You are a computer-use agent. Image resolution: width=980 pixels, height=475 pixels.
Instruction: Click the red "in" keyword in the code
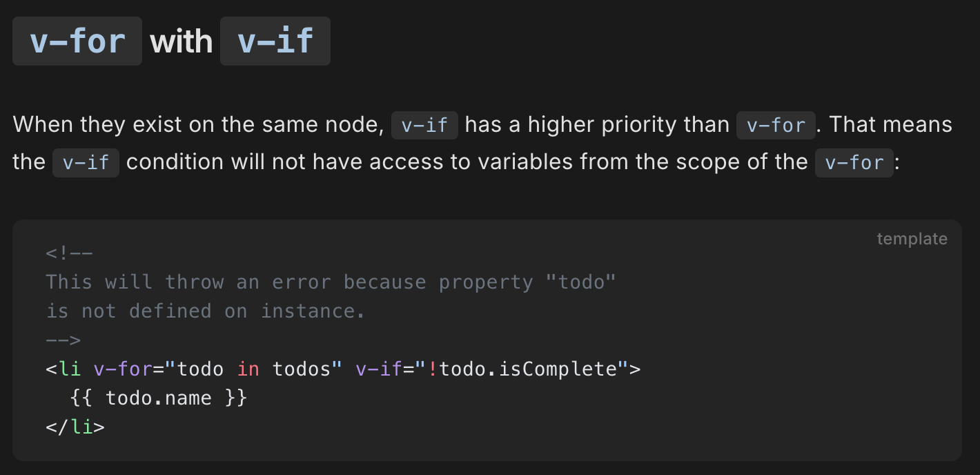pos(248,369)
